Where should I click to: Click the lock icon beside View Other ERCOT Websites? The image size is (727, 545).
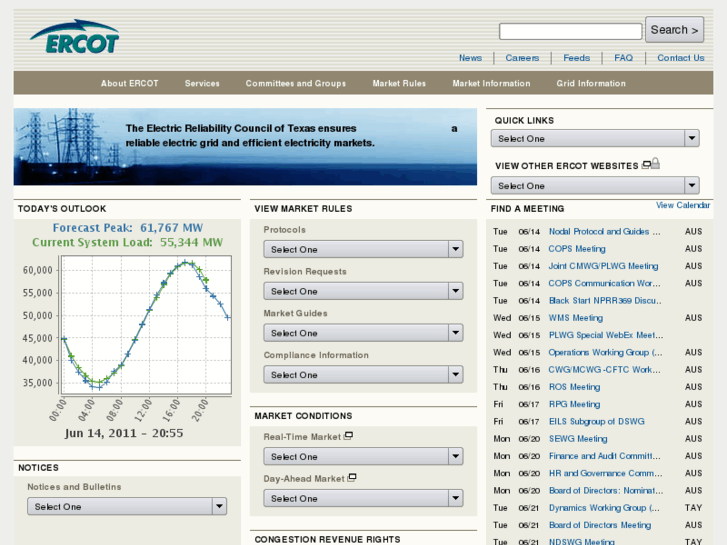pos(655,163)
